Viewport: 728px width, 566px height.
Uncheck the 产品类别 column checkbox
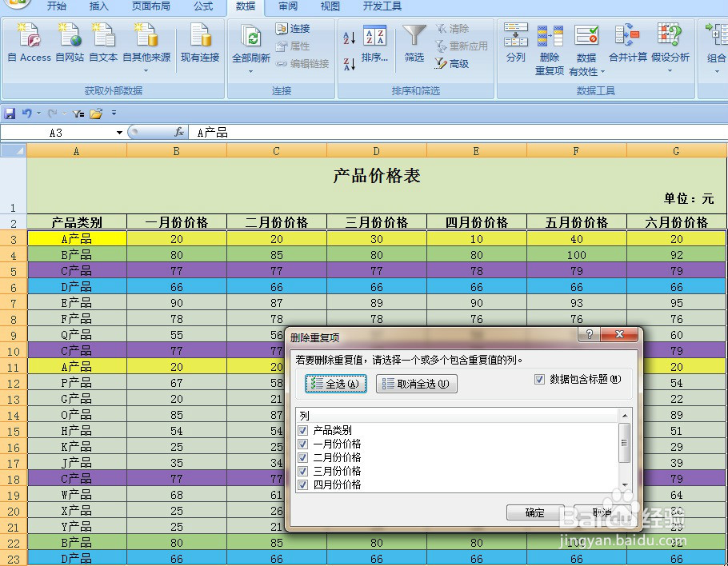302,429
